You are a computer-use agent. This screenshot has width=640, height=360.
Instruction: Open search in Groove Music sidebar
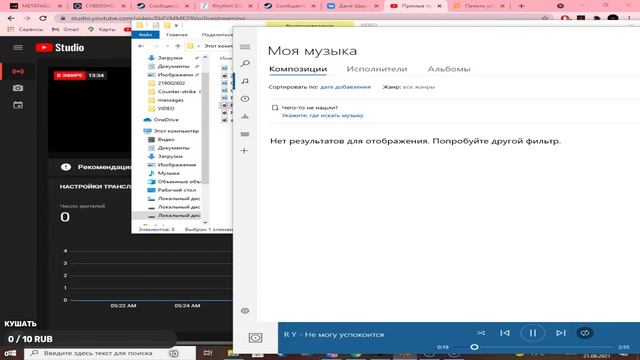[x=245, y=64]
